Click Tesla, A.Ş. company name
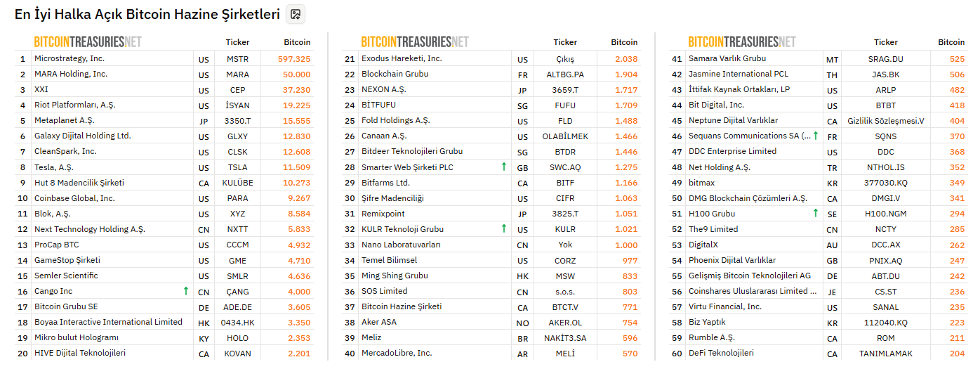 (x=54, y=167)
